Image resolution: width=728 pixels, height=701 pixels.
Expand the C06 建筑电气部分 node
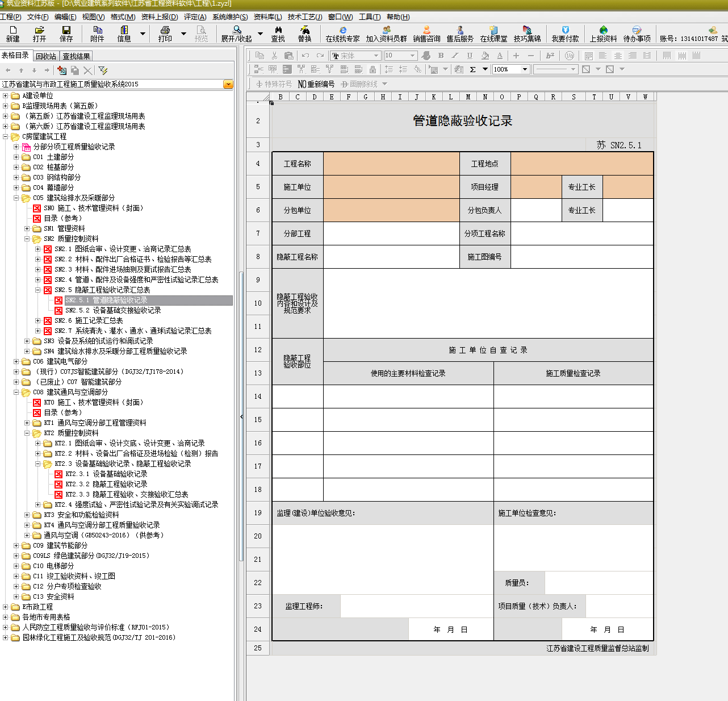coord(16,361)
